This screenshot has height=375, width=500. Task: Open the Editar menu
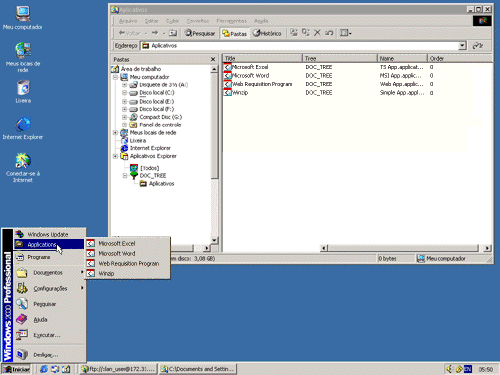151,21
